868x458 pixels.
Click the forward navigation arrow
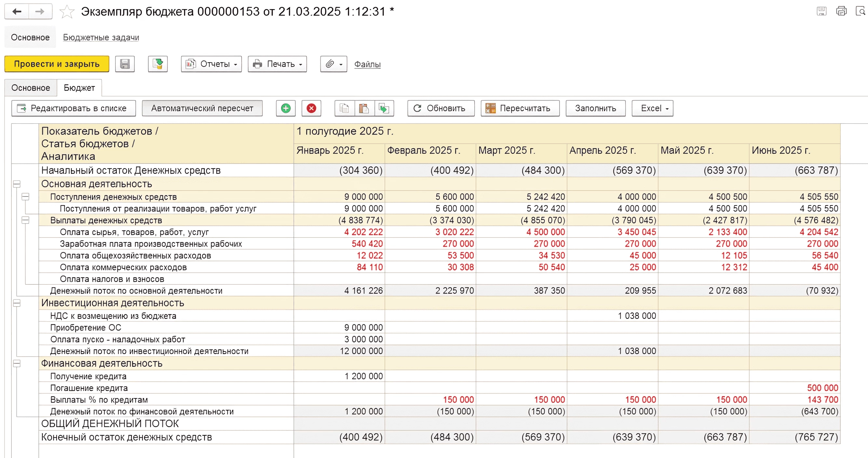tap(40, 11)
